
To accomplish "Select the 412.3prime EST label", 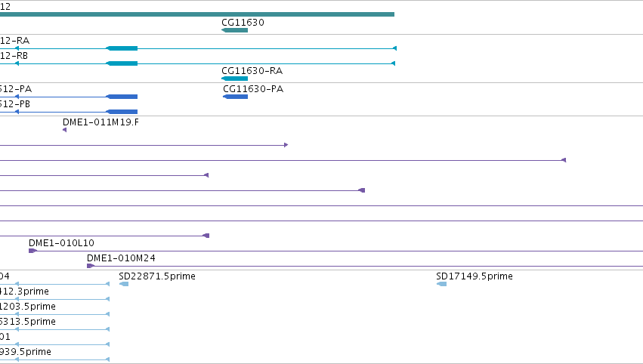I will point(24,291).
